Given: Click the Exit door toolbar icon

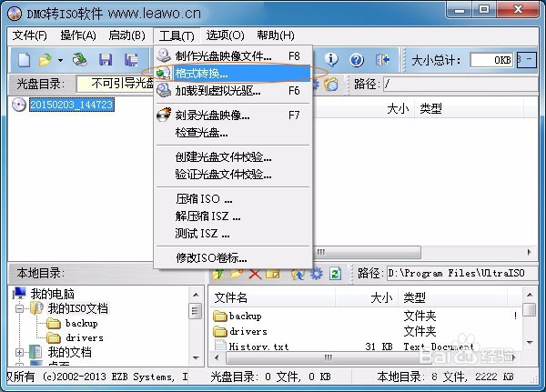Looking at the screenshot, I should coord(382,60).
